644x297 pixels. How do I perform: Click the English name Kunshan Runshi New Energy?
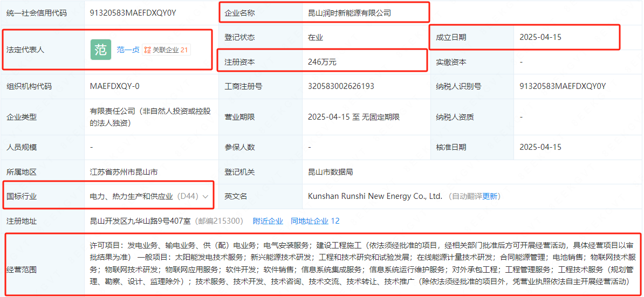[375, 196]
